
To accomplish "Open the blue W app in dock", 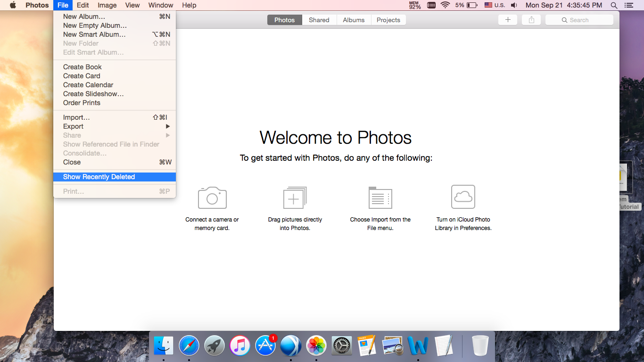I will [x=418, y=346].
